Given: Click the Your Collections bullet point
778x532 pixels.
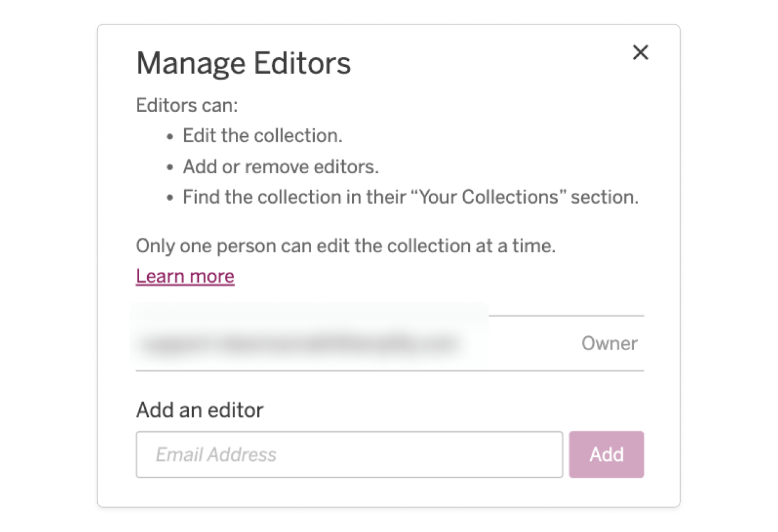Looking at the screenshot, I should click(410, 196).
